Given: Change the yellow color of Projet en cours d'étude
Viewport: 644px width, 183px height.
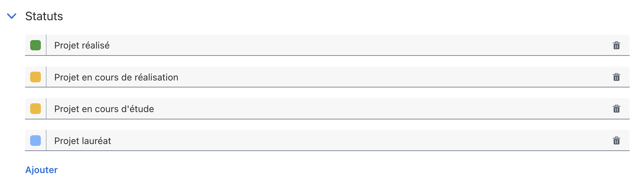Looking at the screenshot, I should [x=35, y=109].
